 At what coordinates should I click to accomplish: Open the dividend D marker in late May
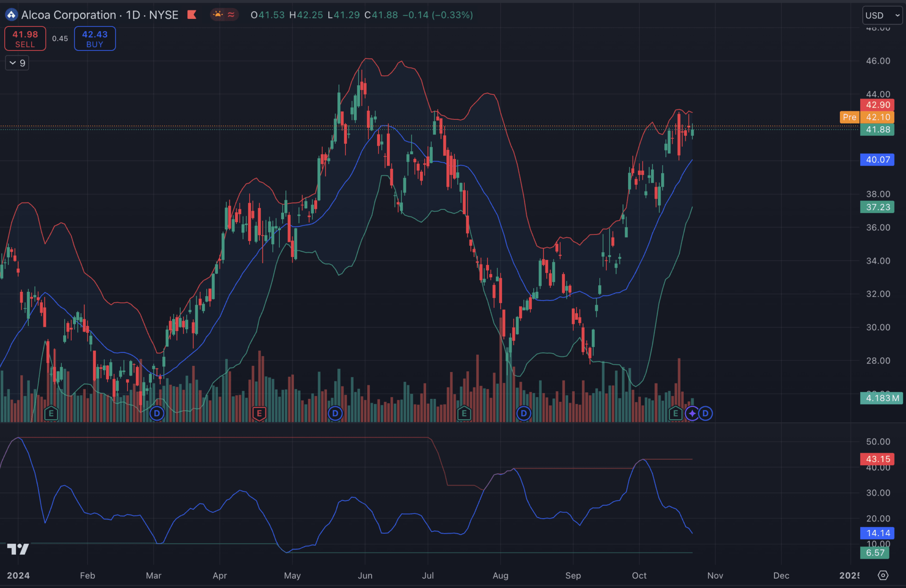tap(335, 414)
